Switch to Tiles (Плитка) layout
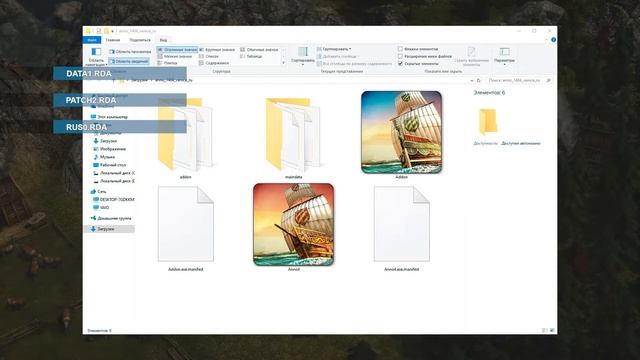 pyautogui.click(x=168, y=63)
